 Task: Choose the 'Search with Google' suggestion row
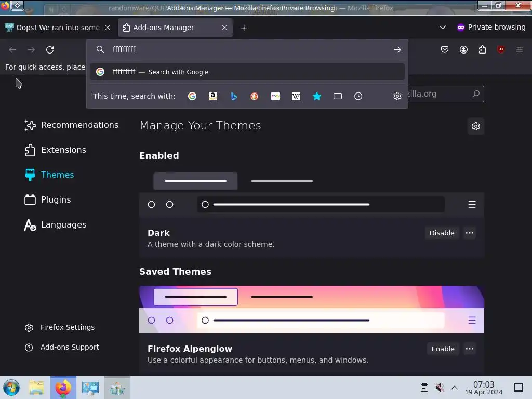[x=247, y=72]
